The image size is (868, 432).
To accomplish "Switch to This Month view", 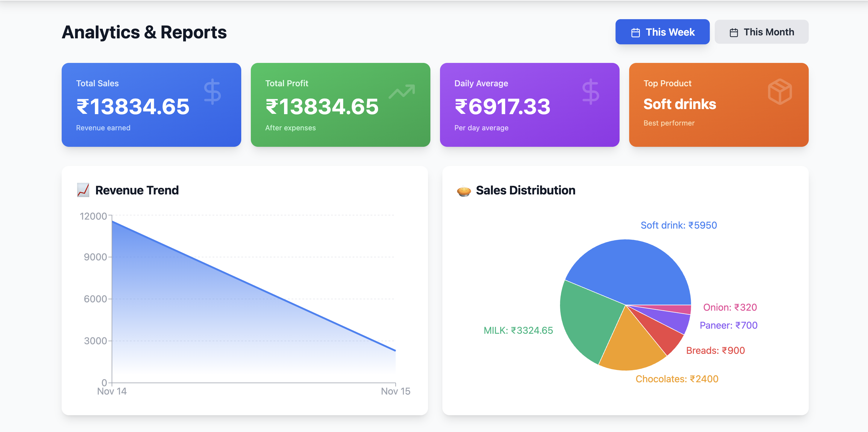I will (761, 32).
